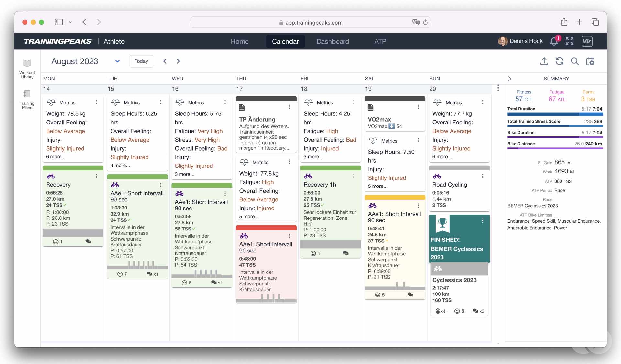This screenshot has height=364, width=621.
Task: Open the ATP tab
Action: click(380, 41)
